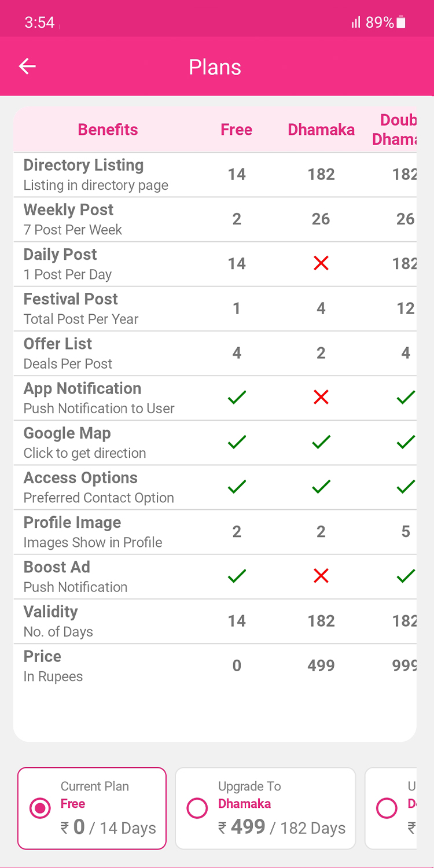Click green check for Dhamaka Access Options
The image size is (434, 868).
pyautogui.click(x=321, y=487)
